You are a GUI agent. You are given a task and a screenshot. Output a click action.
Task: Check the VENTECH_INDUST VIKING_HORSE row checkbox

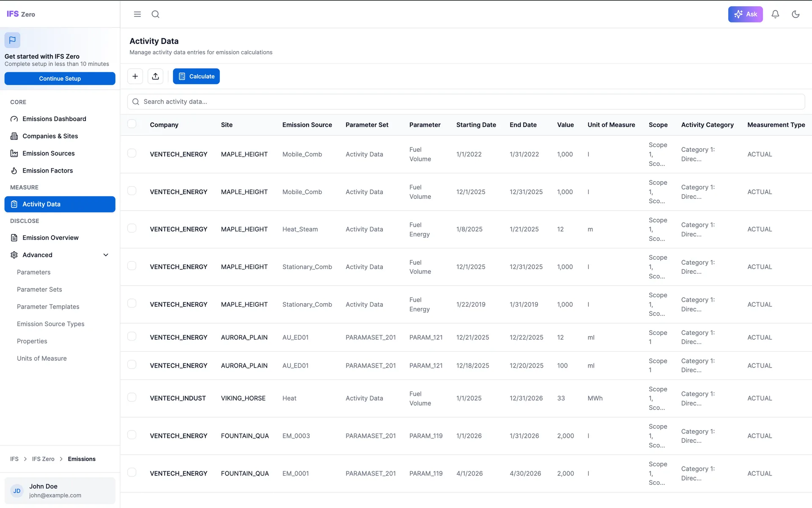[x=132, y=397]
